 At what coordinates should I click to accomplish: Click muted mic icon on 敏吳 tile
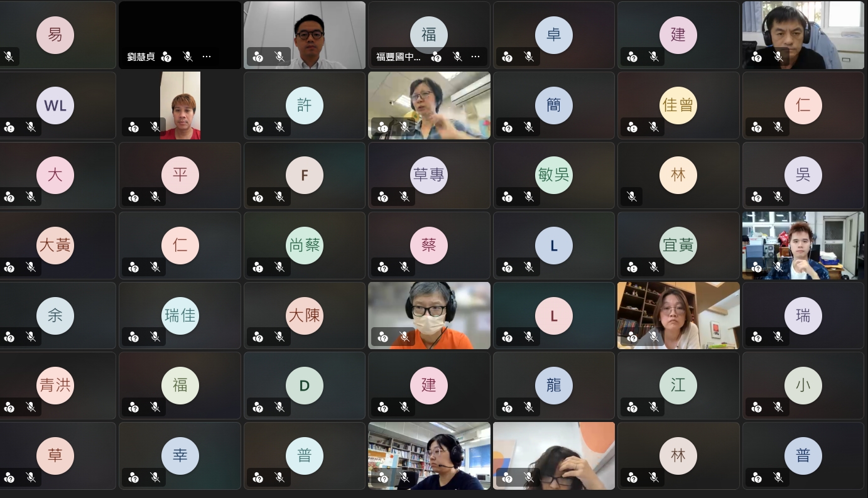[x=529, y=197]
